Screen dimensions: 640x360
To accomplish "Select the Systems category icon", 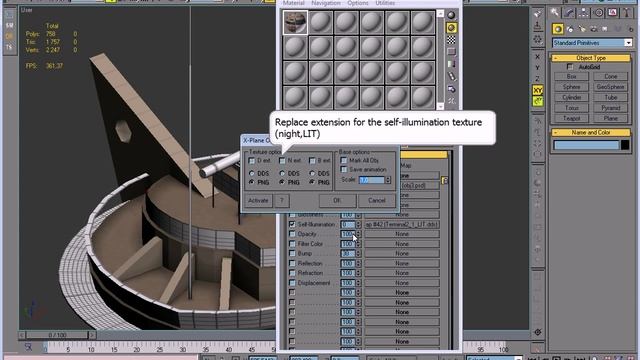I will click(630, 29).
